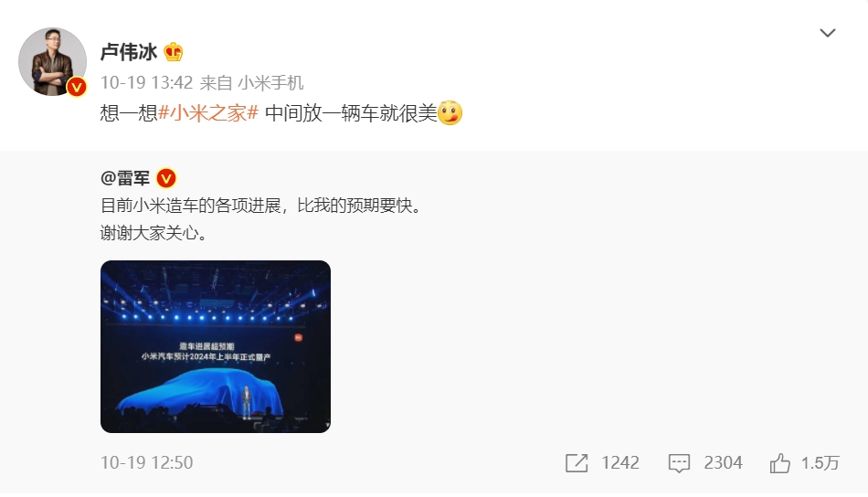Click the 1242 repost count
Image resolution: width=868 pixels, height=497 pixels.
click(620, 462)
